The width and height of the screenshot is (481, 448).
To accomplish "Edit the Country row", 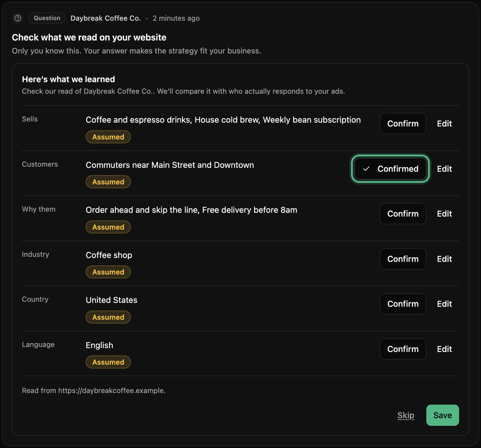I will click(x=444, y=304).
